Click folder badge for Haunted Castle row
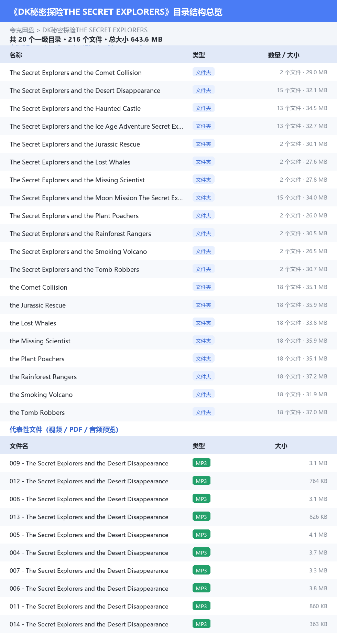This screenshot has width=337, height=644. pos(204,108)
